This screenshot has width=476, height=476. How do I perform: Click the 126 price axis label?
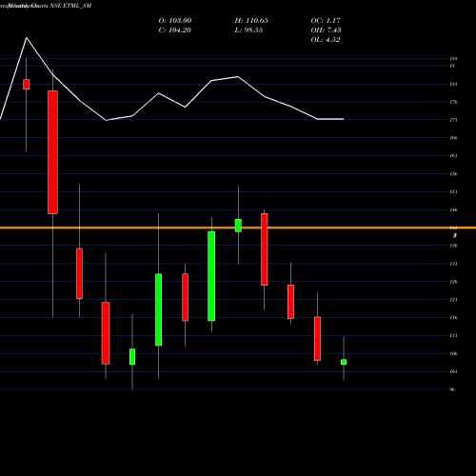pyautogui.click(x=453, y=282)
